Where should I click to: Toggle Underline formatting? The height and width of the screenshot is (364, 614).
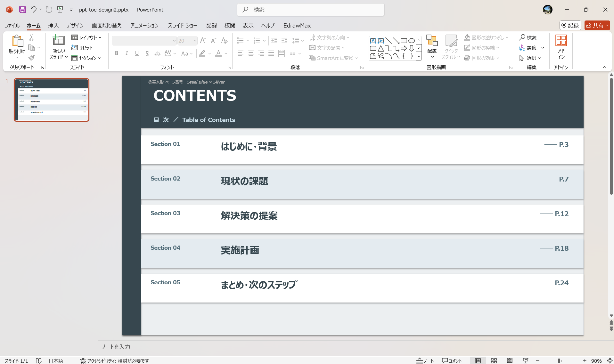coord(137,53)
